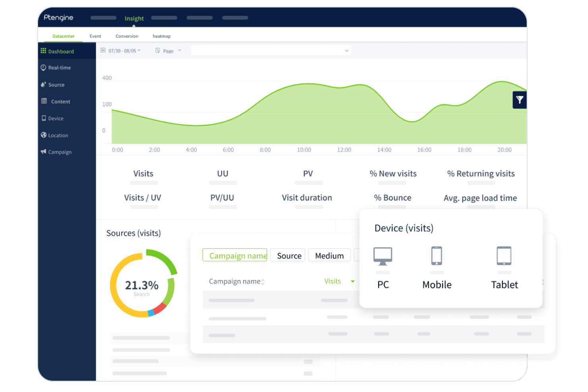Click the funnel filter icon on chart
Viewport: 588px width, 392px height.
[519, 100]
